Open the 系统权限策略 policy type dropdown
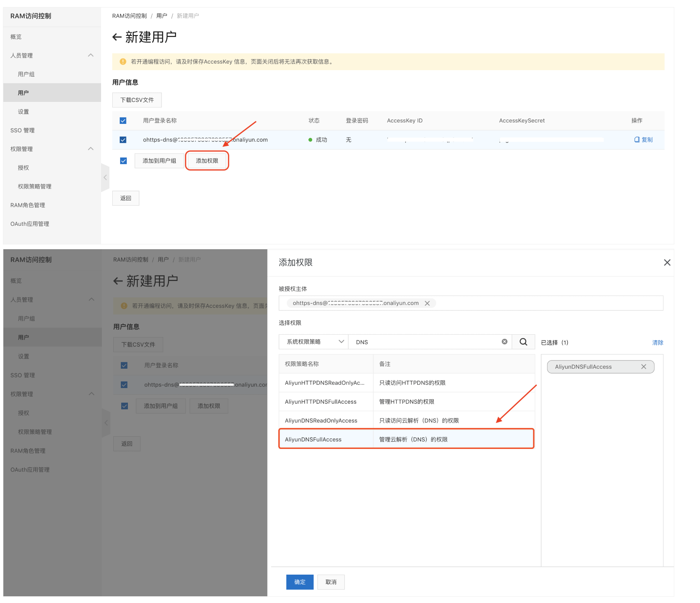Viewport: 700px width, 603px height. pos(313,342)
